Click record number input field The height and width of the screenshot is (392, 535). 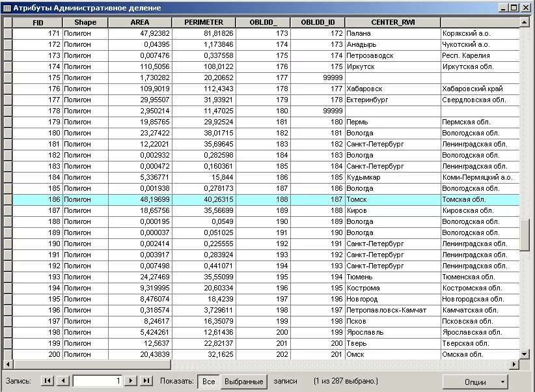tap(98, 381)
